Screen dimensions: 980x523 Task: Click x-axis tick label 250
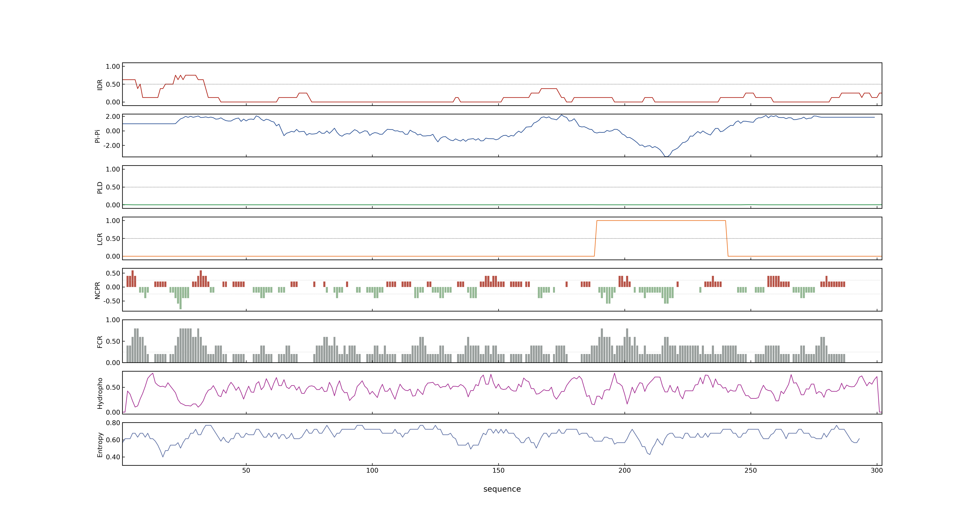pyautogui.click(x=751, y=470)
